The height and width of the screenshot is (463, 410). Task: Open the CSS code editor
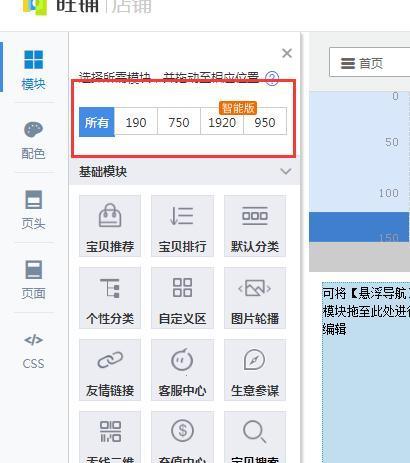point(33,352)
